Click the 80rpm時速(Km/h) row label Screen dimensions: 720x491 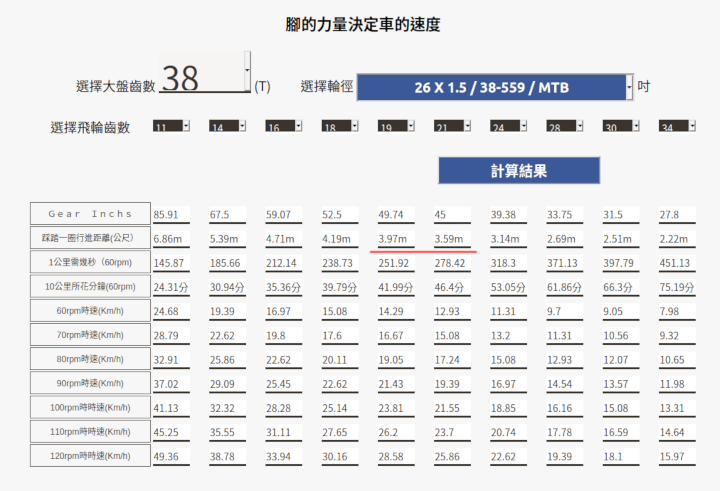[90, 359]
